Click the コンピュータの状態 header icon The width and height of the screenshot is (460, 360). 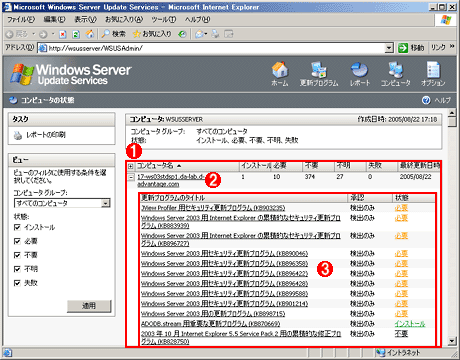(13, 100)
